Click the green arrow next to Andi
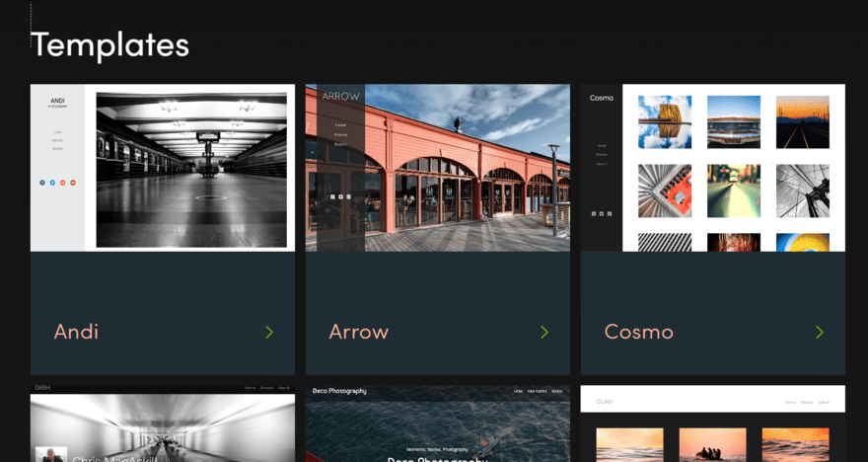This screenshot has height=462, width=868. coord(269,333)
